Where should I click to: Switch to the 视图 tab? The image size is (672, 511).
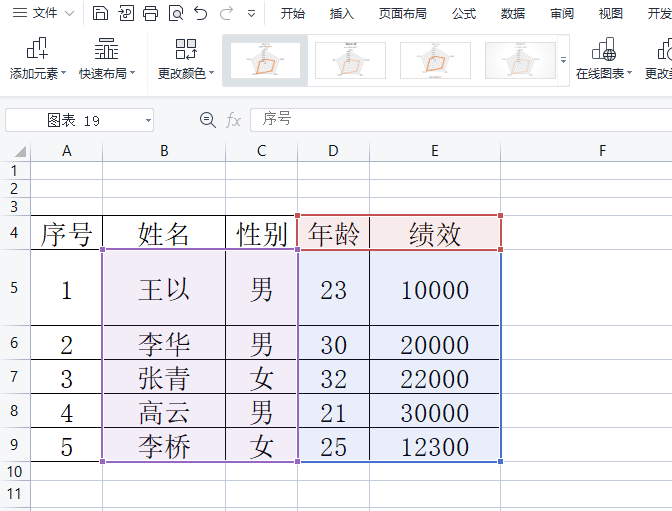611,14
